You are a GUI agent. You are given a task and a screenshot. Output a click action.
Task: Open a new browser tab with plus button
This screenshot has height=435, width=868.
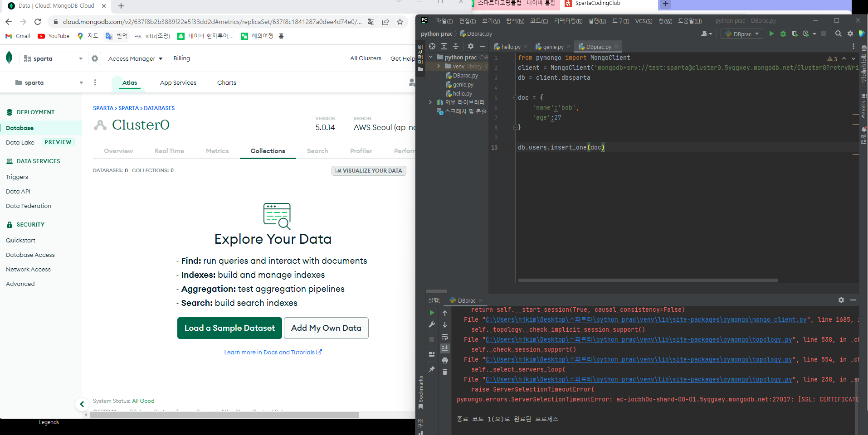click(x=121, y=6)
